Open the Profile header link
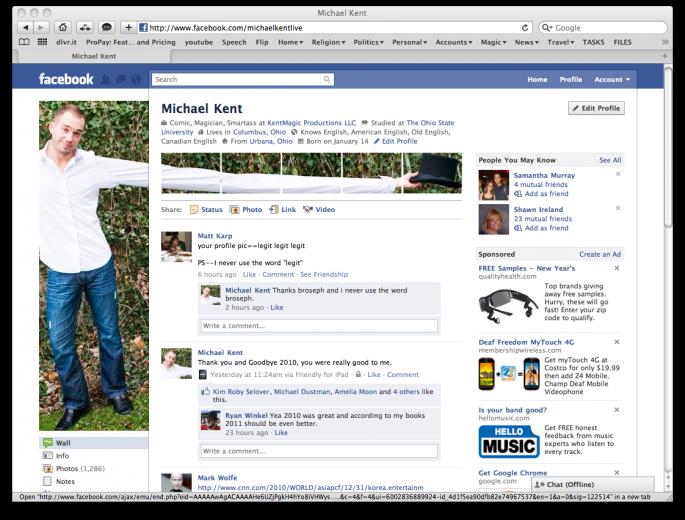The width and height of the screenshot is (685, 520). click(571, 80)
